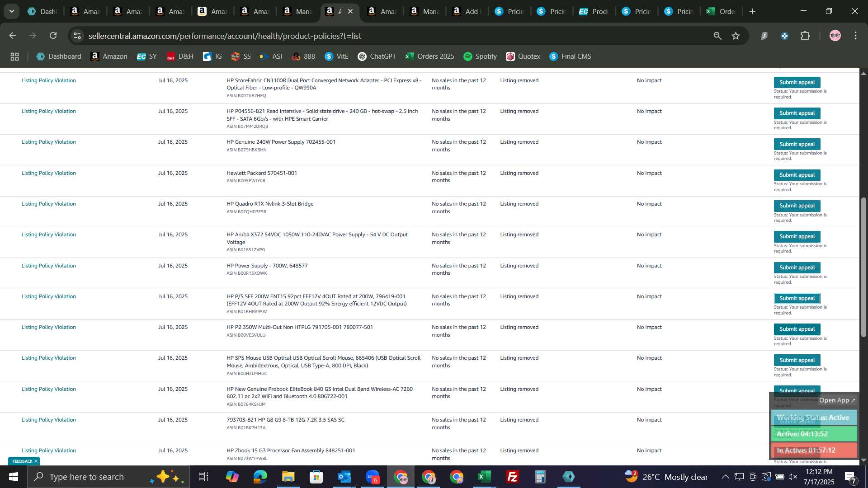Open Excel from the taskbar
This screenshot has height=488, width=868.
click(x=484, y=477)
